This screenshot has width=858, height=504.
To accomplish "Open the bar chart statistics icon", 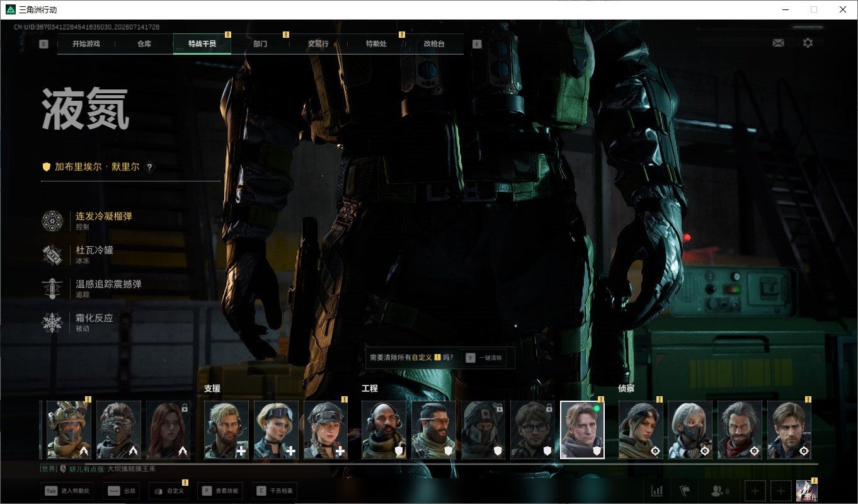I will 657,491.
